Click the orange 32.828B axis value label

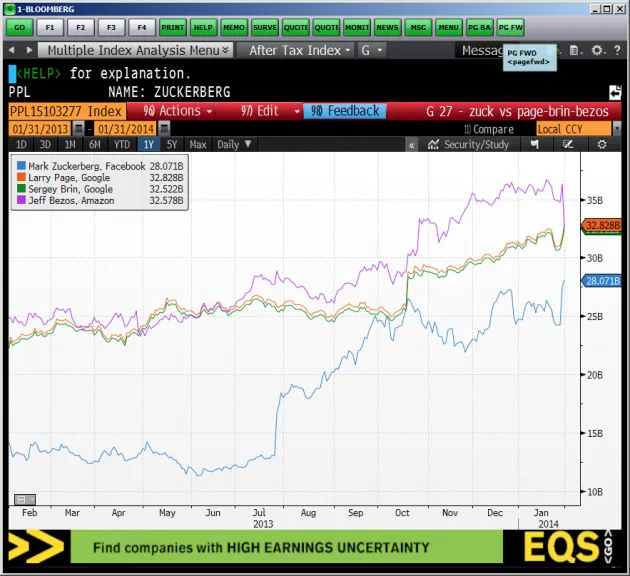coord(601,225)
